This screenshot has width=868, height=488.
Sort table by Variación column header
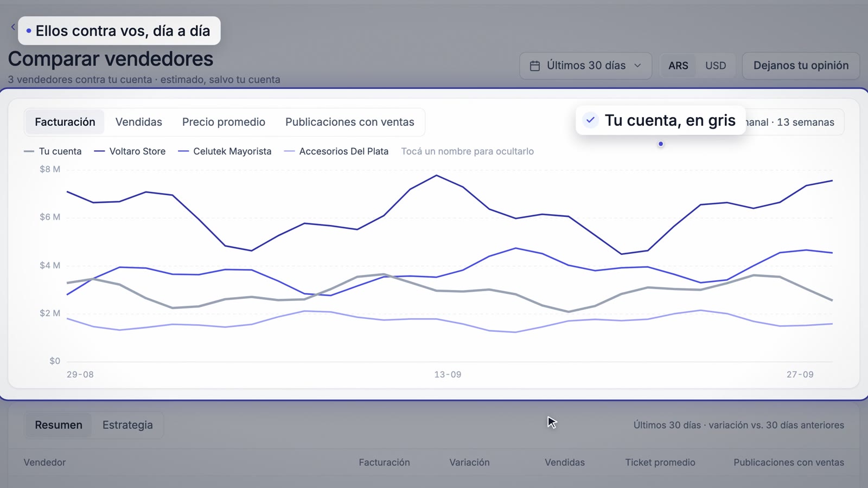click(469, 463)
